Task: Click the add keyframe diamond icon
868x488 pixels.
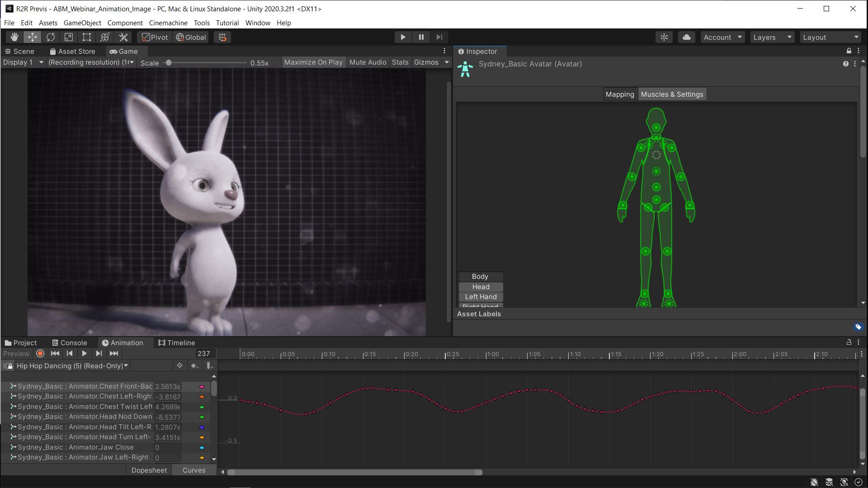Action: (194, 366)
